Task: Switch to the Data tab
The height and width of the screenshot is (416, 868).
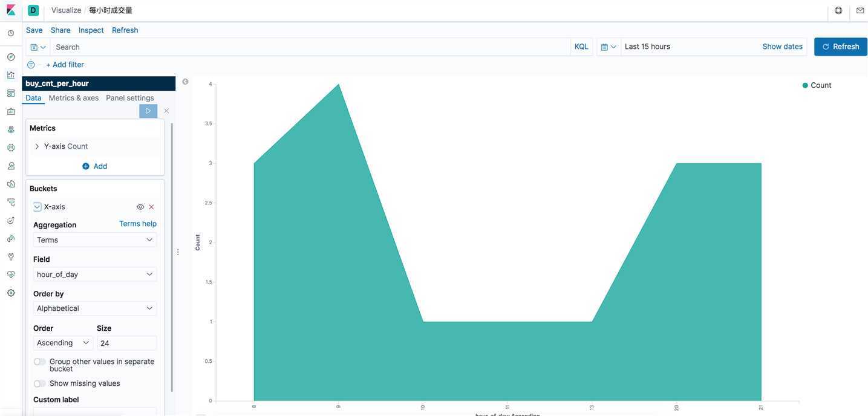Action: pyautogui.click(x=33, y=98)
